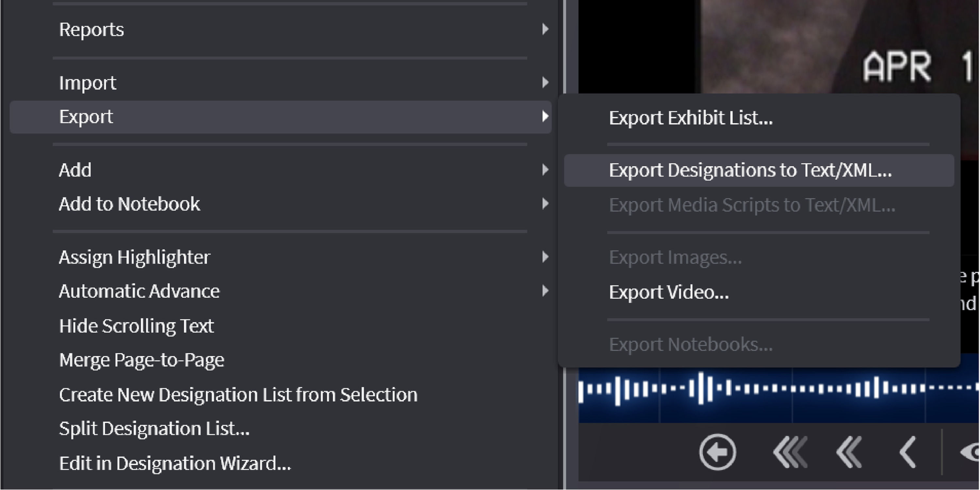Click the single-chevron previous icon
Image resolution: width=980 pixels, height=490 pixels.
908,452
